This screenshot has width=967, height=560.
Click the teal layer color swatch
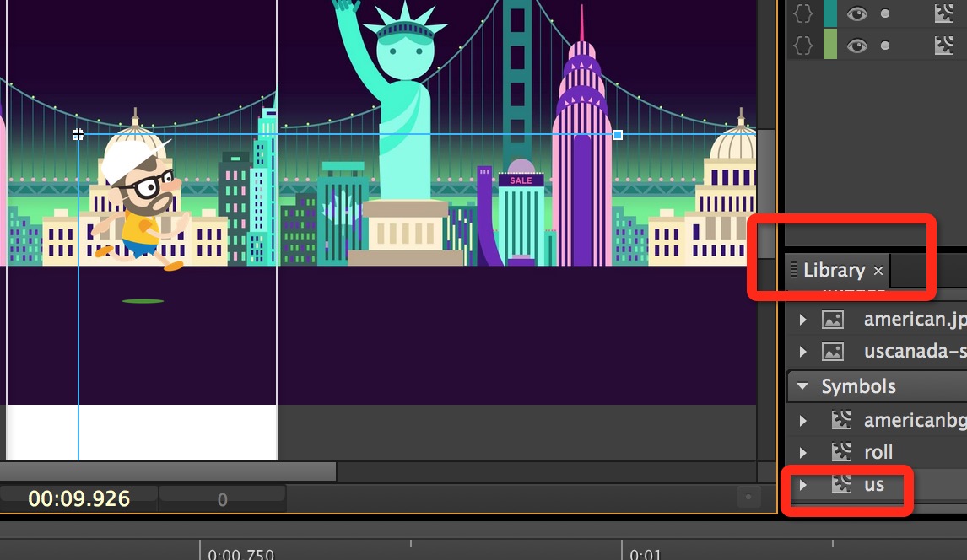[x=830, y=13]
